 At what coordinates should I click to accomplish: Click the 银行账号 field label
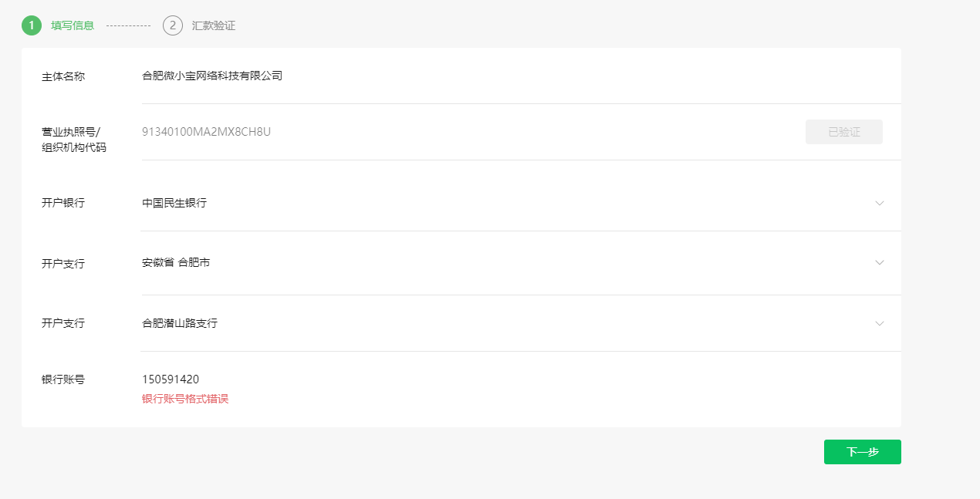[x=63, y=379]
